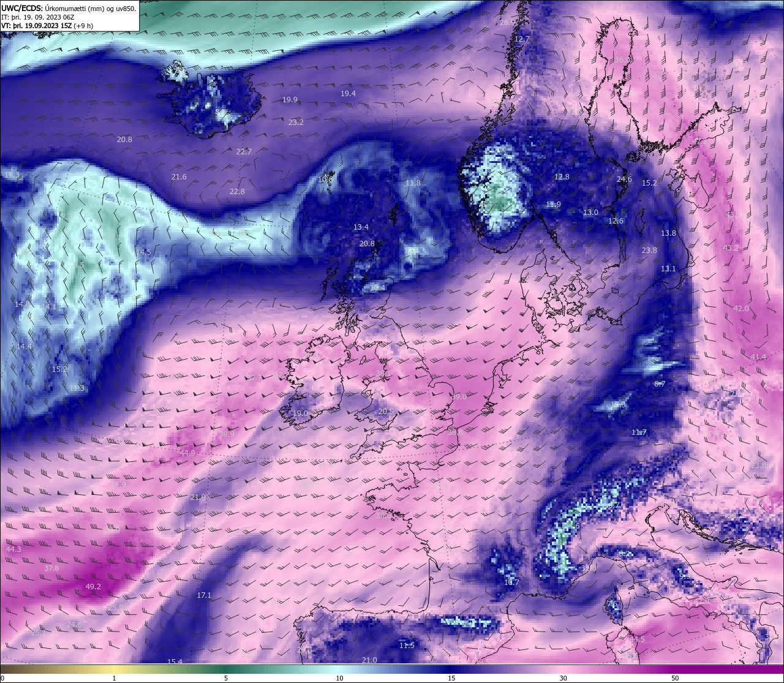This screenshot has width=784, height=683.
Task: Click the 11.7 map value
Action: (x=639, y=432)
